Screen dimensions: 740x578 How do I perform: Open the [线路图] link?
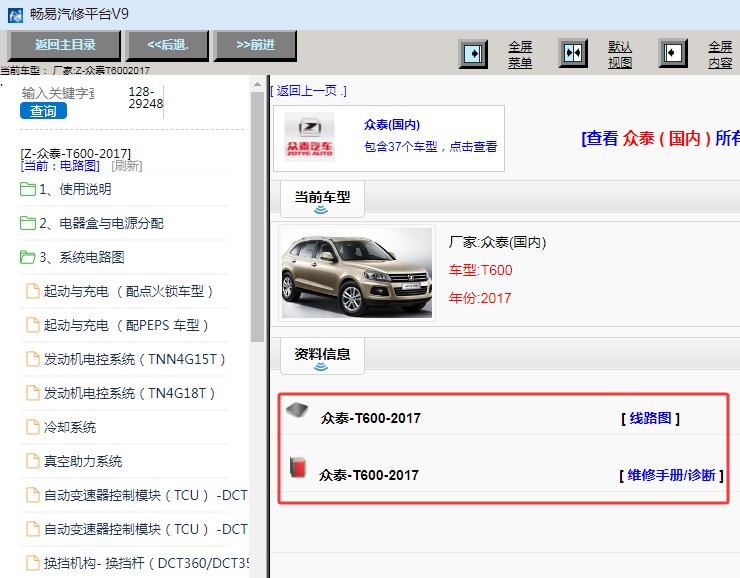point(650,418)
